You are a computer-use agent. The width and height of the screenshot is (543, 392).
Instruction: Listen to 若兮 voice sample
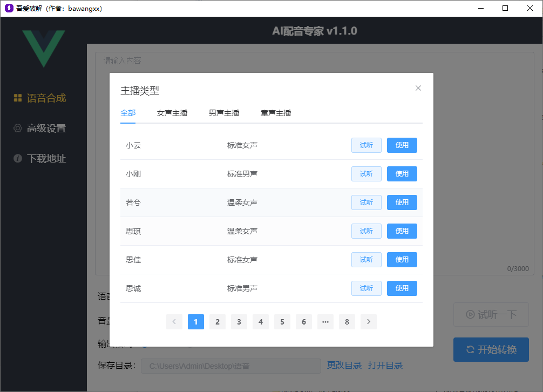pyautogui.click(x=366, y=202)
